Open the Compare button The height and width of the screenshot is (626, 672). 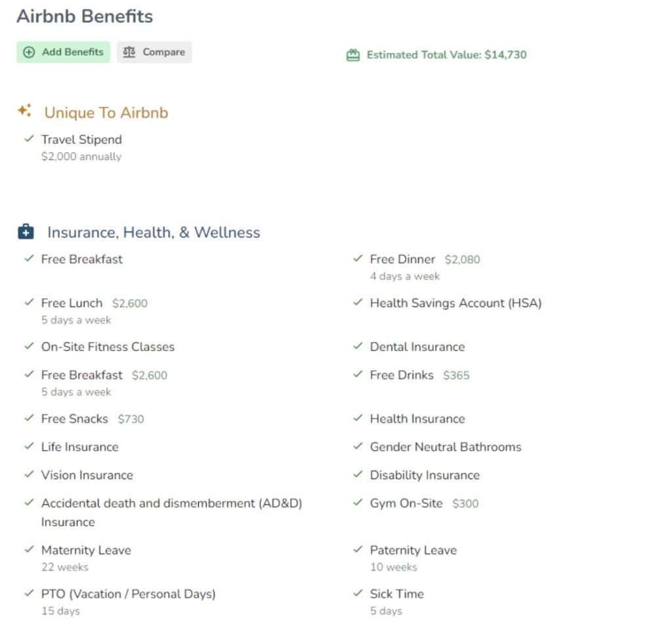(154, 52)
